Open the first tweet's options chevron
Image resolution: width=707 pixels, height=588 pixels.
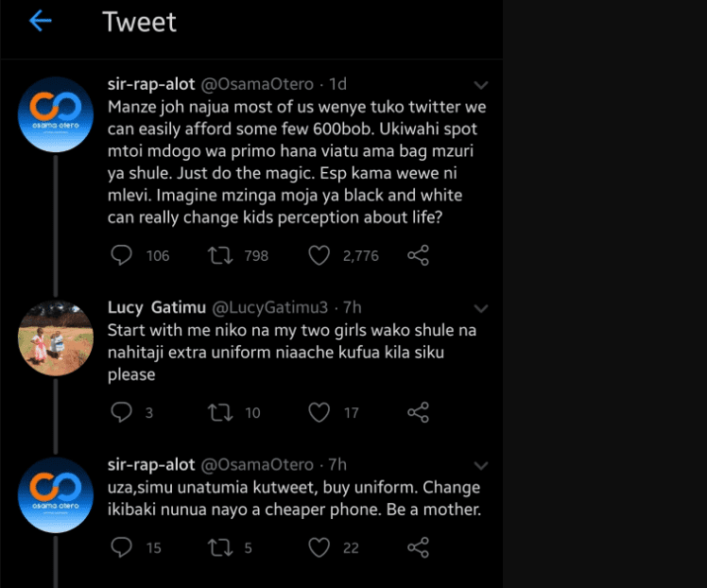tap(480, 85)
